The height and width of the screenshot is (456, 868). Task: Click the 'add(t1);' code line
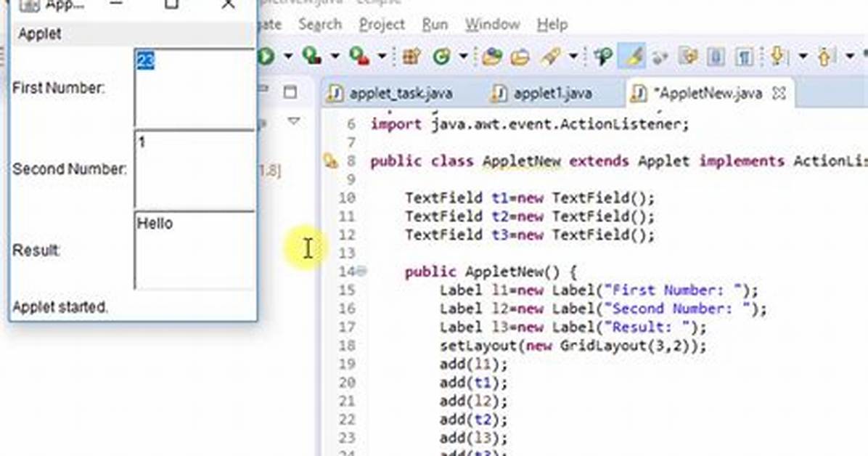pyautogui.click(x=473, y=383)
